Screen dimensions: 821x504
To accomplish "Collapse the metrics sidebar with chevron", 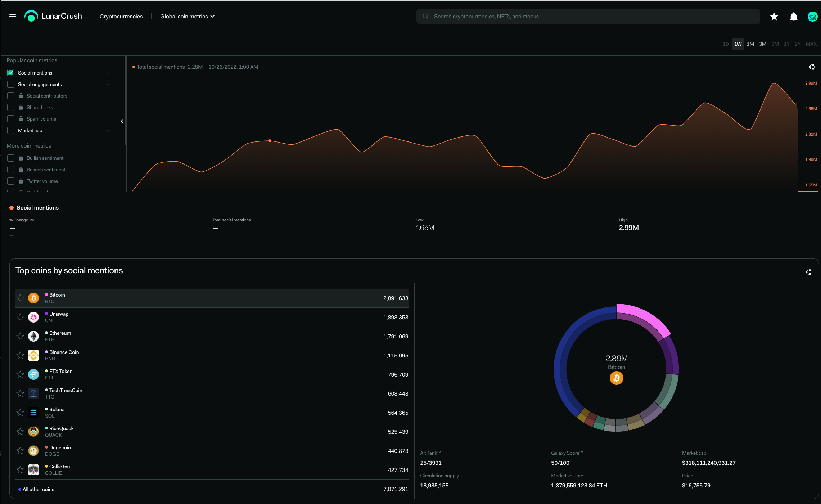I will pyautogui.click(x=122, y=121).
